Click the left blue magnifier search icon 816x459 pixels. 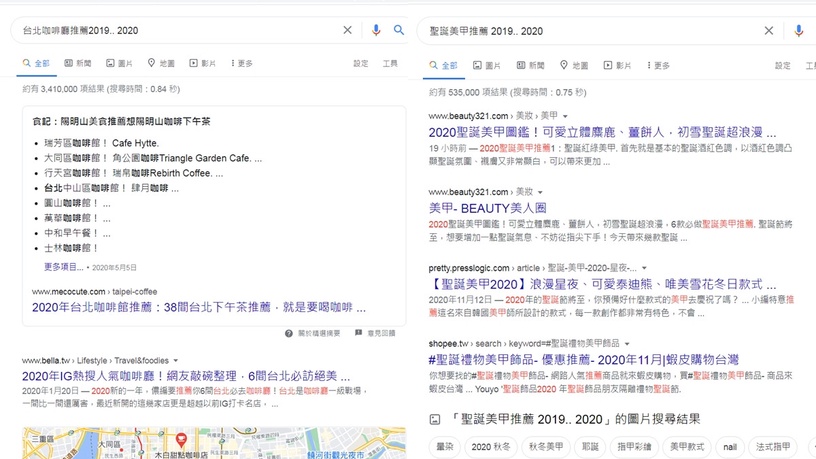click(399, 30)
